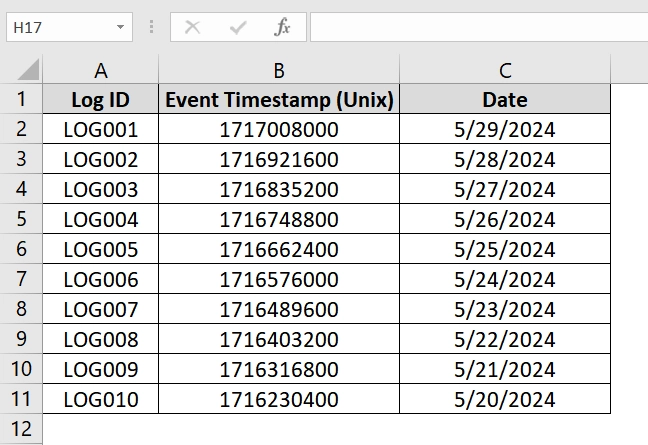Select timestamp cell 1716921600
Image resolution: width=648 pixels, height=445 pixels.
[x=279, y=159]
